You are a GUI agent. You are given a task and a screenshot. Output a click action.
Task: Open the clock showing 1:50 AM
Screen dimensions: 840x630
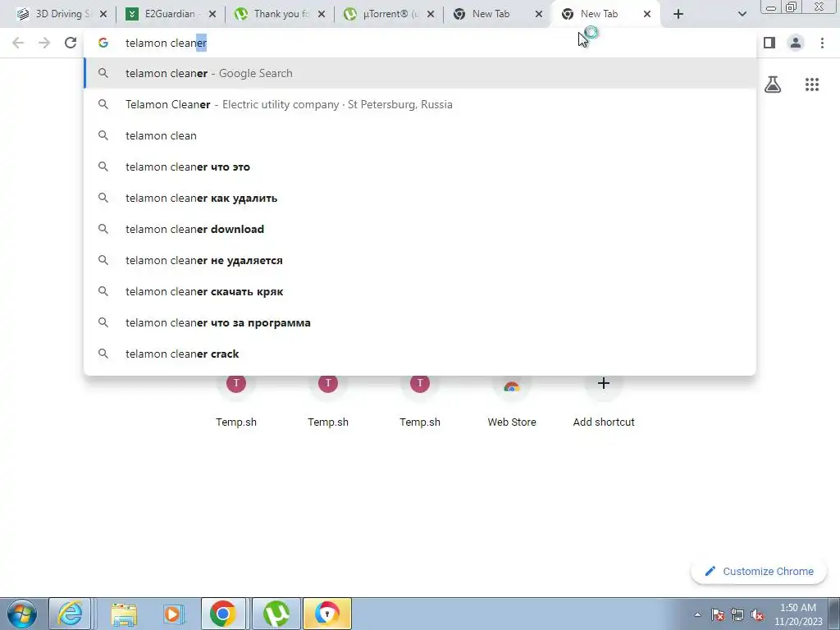pos(798,614)
